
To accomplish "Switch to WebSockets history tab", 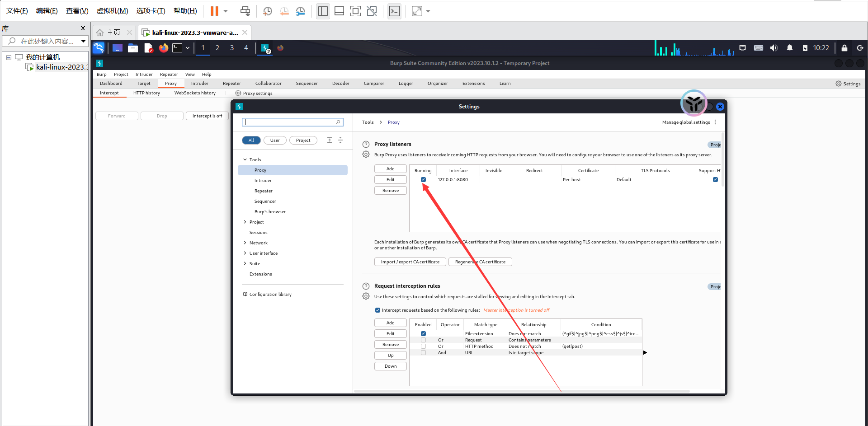I will [195, 93].
